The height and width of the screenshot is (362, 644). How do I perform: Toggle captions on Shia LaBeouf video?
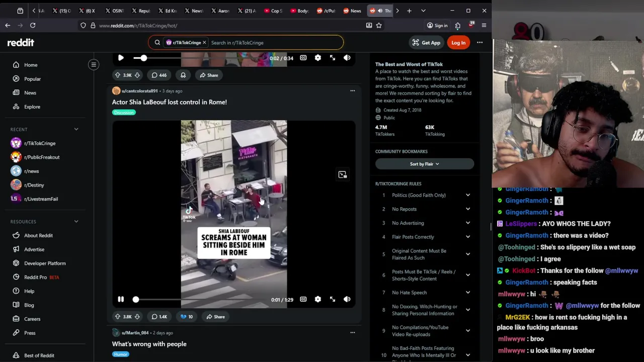point(303,299)
